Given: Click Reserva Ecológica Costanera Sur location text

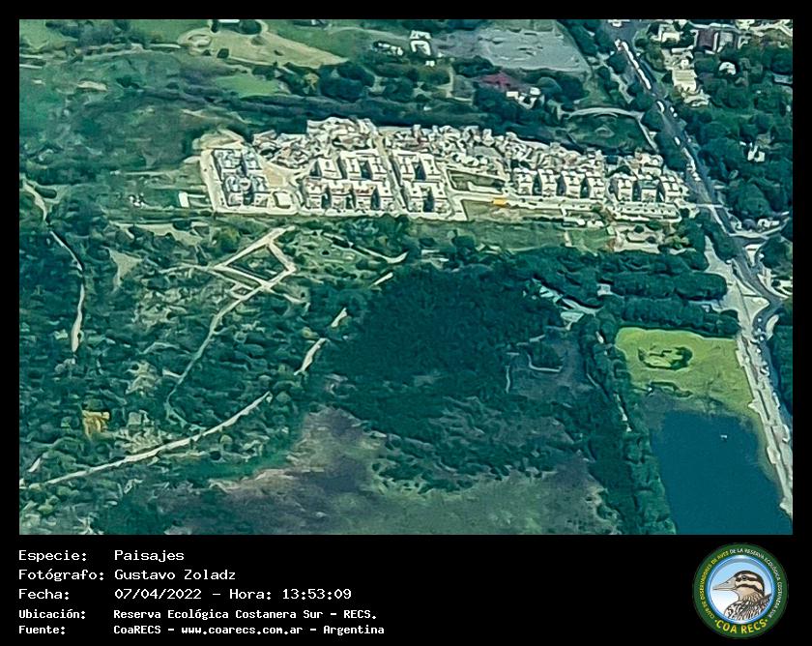Looking at the screenshot, I should (245, 614).
